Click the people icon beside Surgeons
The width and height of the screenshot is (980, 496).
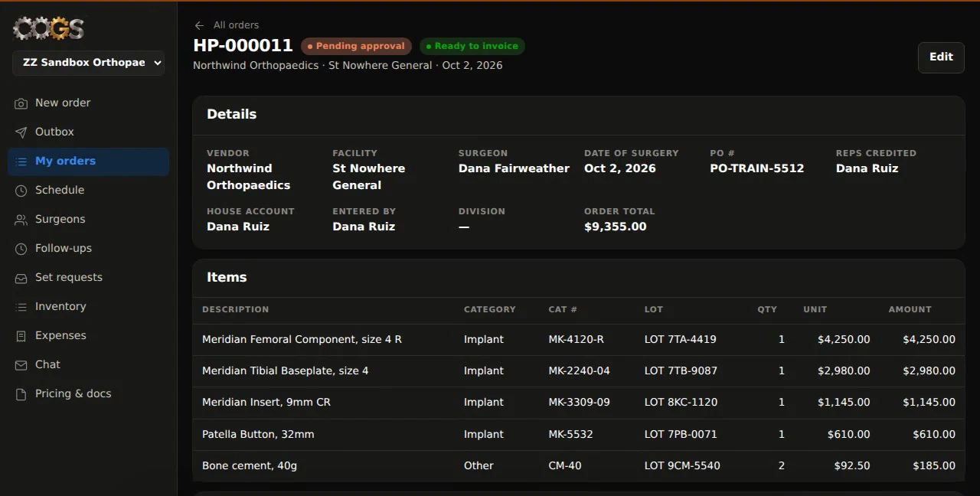(21, 220)
